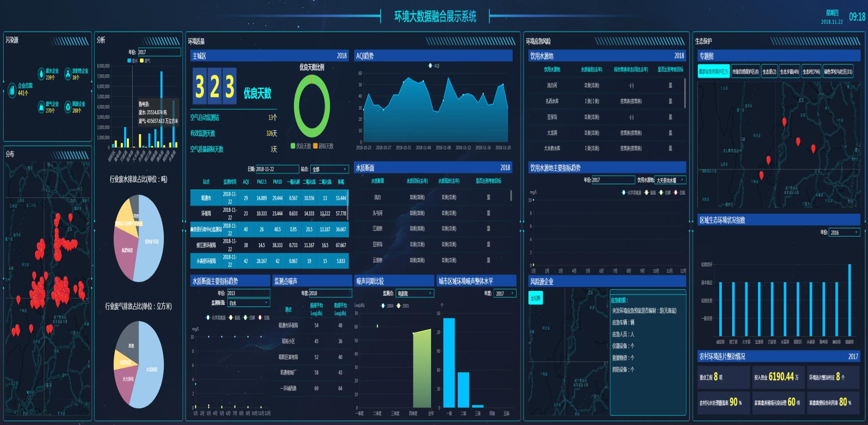Open the 监测断面 dropdown showing 白水
This screenshot has height=425, width=868.
(249, 303)
